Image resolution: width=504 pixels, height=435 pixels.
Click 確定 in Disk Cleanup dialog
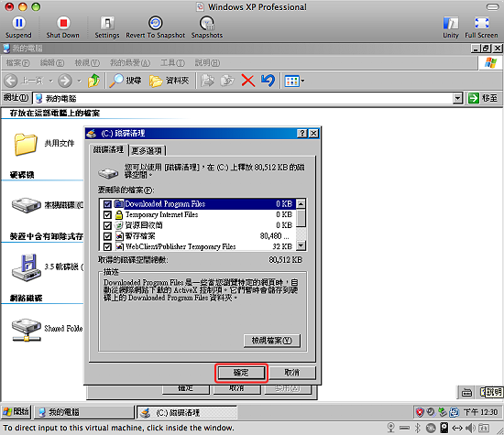point(241,373)
